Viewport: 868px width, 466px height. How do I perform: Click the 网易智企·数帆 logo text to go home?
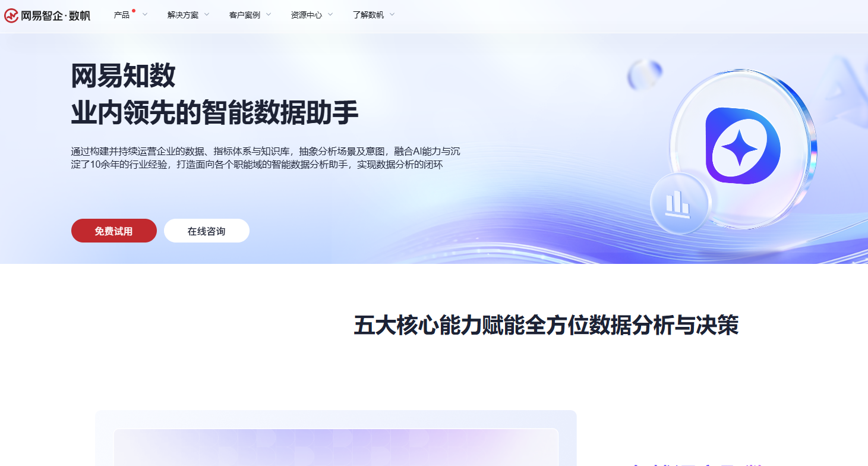pyautogui.click(x=56, y=16)
